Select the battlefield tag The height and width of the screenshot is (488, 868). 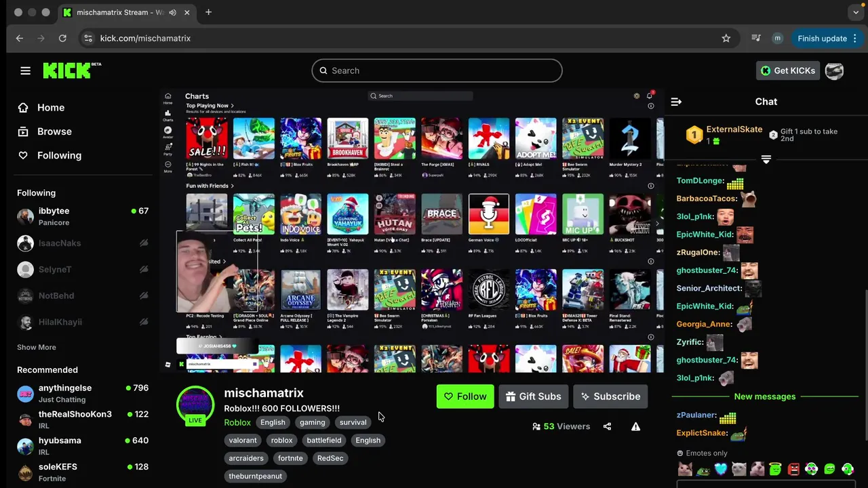point(324,441)
